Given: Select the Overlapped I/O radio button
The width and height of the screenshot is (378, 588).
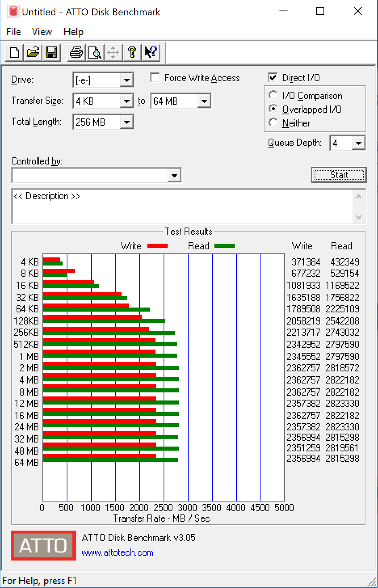Looking at the screenshot, I should pyautogui.click(x=273, y=109).
